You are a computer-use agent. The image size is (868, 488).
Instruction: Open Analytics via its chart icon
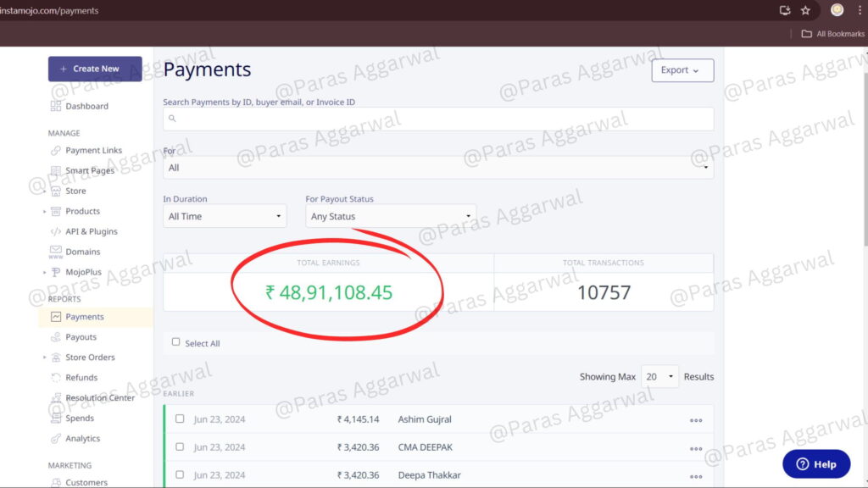point(56,439)
